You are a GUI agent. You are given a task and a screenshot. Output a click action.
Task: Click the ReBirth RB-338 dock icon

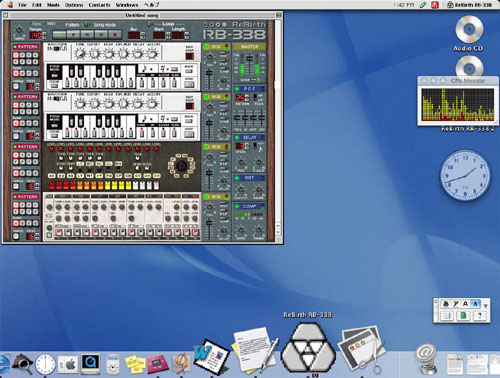pyautogui.click(x=308, y=348)
